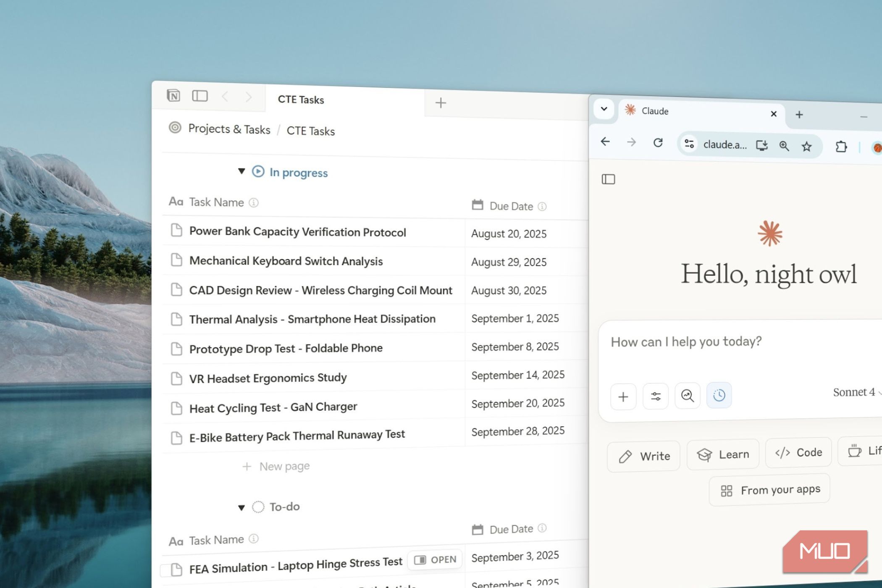
Task: Click page icon of Power Bank Capacity row
Action: click(176, 230)
